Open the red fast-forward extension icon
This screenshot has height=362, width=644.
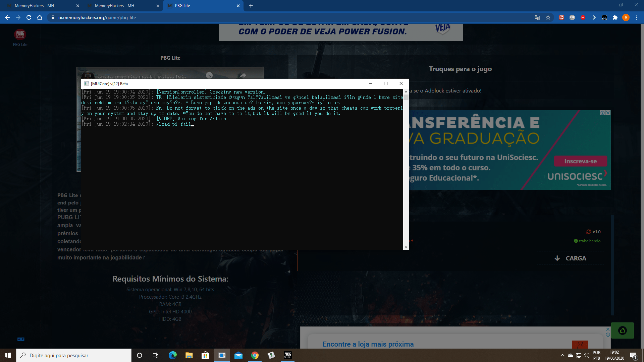(x=561, y=17)
